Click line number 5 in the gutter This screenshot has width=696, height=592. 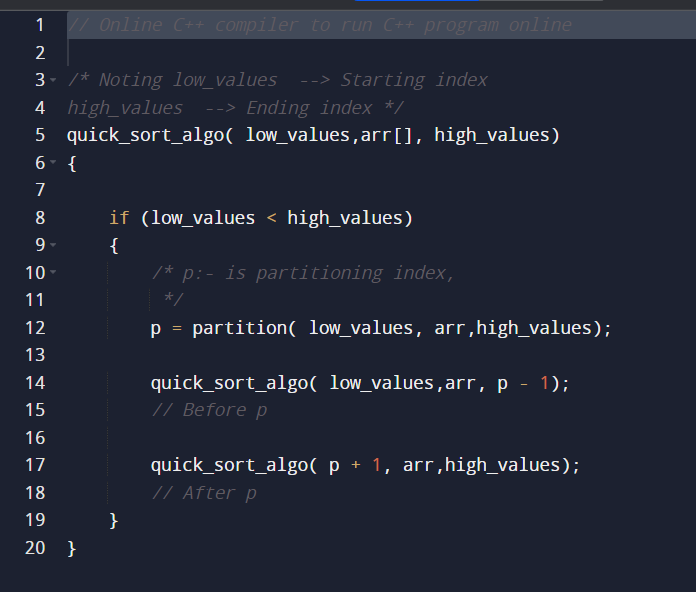click(x=40, y=135)
